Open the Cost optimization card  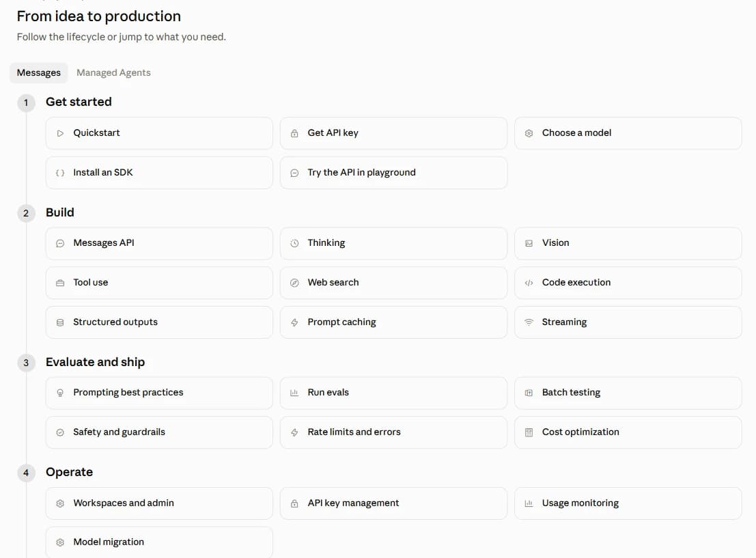(x=628, y=432)
